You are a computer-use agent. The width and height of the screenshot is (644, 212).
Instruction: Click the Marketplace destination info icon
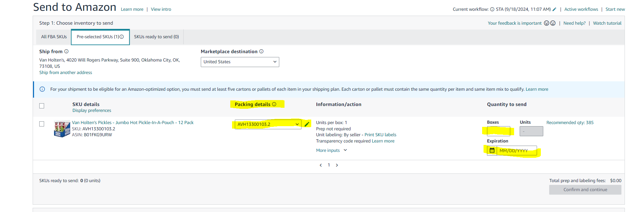[261, 51]
